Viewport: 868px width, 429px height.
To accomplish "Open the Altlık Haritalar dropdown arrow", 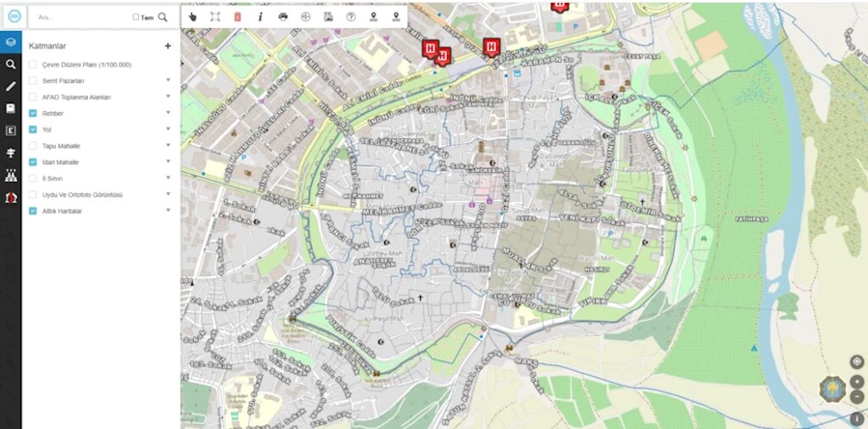I will tap(168, 211).
